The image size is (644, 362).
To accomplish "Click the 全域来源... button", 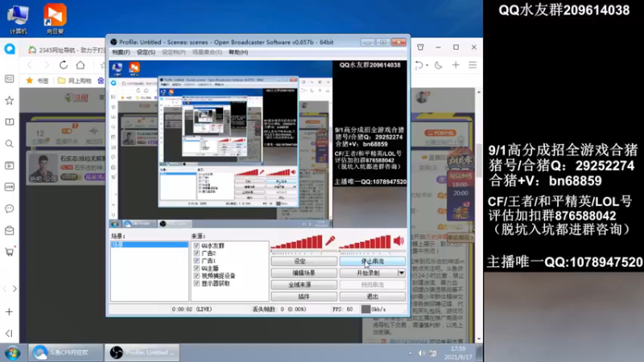I will click(304, 285).
